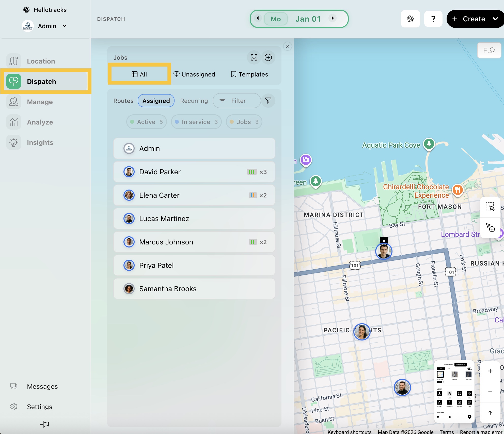
Task: Toggle the Labels switch in map panel
Action: 440,382
